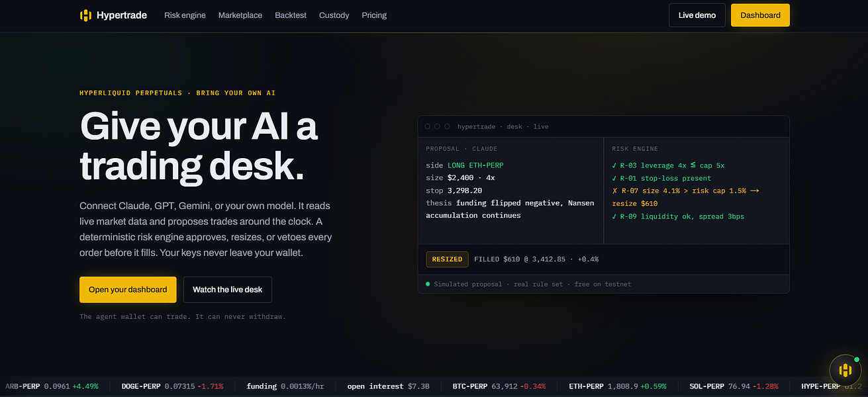The height and width of the screenshot is (397, 868).
Task: Click the hypertrade · desk · live title
Action: pyautogui.click(x=503, y=126)
